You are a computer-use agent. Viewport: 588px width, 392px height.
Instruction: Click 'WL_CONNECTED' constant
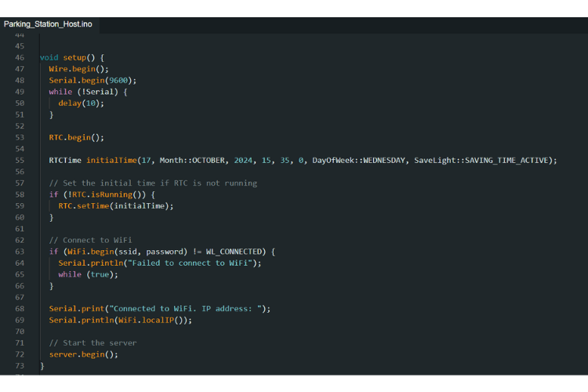click(234, 252)
